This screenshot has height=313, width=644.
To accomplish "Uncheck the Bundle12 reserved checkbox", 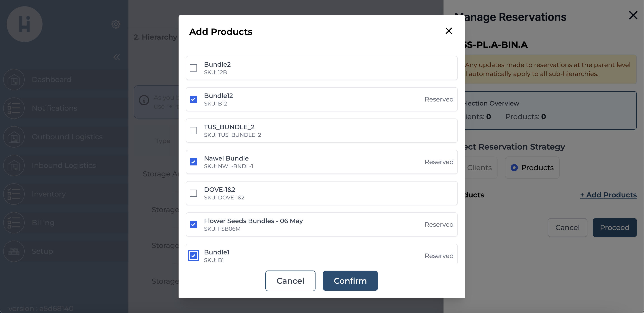I will pyautogui.click(x=193, y=99).
